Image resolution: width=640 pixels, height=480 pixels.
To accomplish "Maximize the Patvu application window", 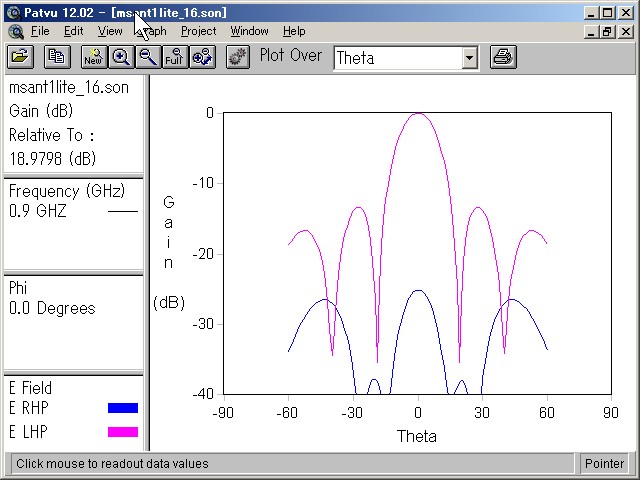I will 607,13.
